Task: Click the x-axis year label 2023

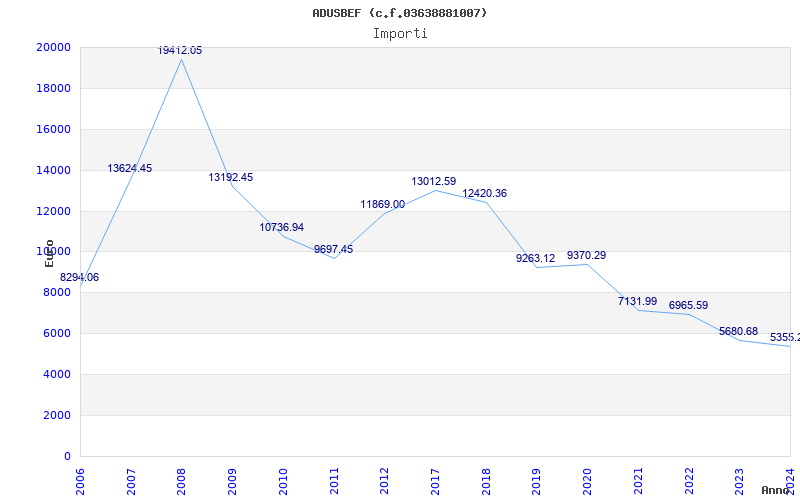Action: coord(740,481)
